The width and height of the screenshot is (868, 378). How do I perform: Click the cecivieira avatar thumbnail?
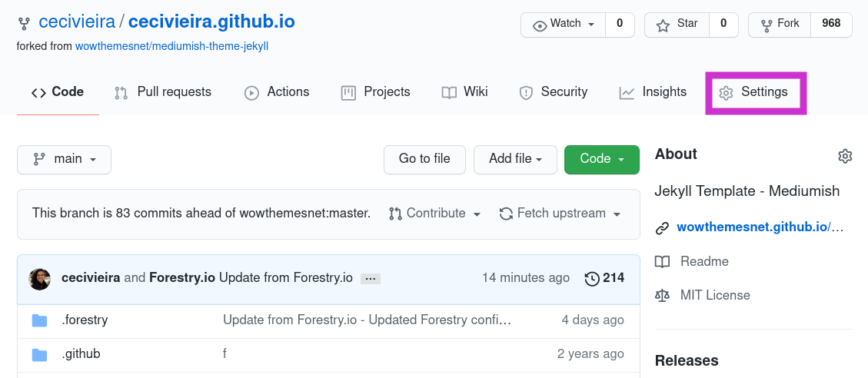tap(39, 280)
